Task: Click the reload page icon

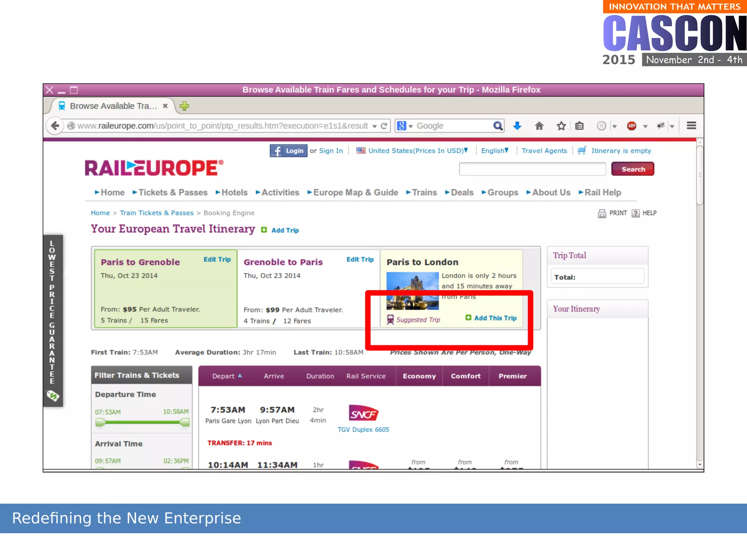Action: pyautogui.click(x=384, y=126)
